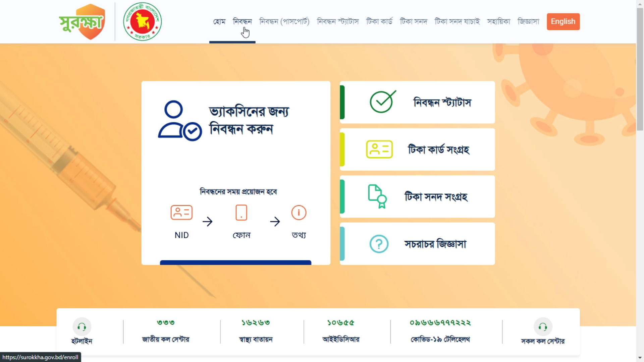Image resolution: width=644 pixels, height=362 pixels.
Task: Click the Bangladesh government seal emblem
Action: click(143, 22)
